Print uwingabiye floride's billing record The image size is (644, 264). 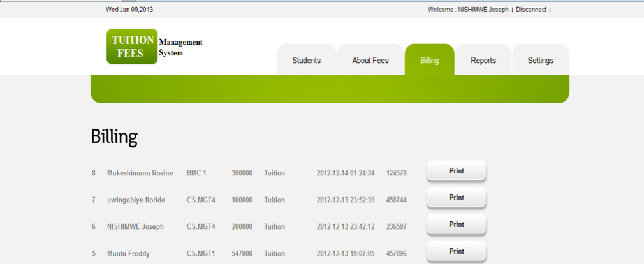point(457,198)
